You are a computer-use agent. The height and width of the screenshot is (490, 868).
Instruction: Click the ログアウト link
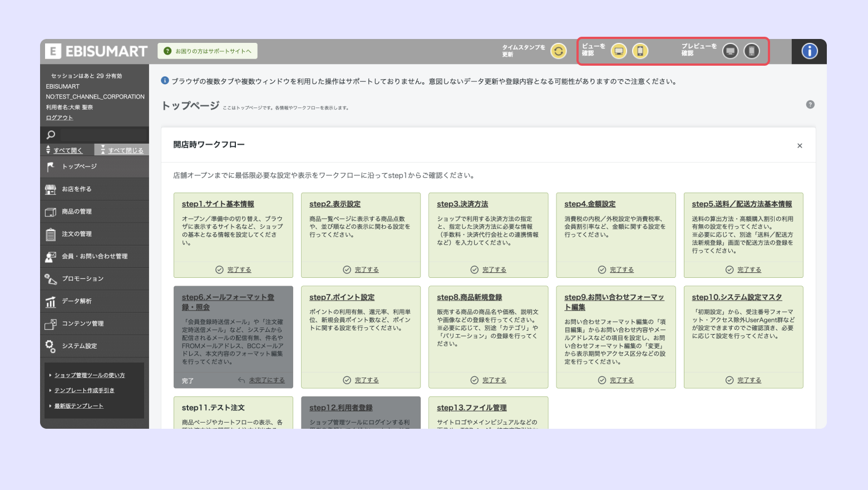point(59,117)
